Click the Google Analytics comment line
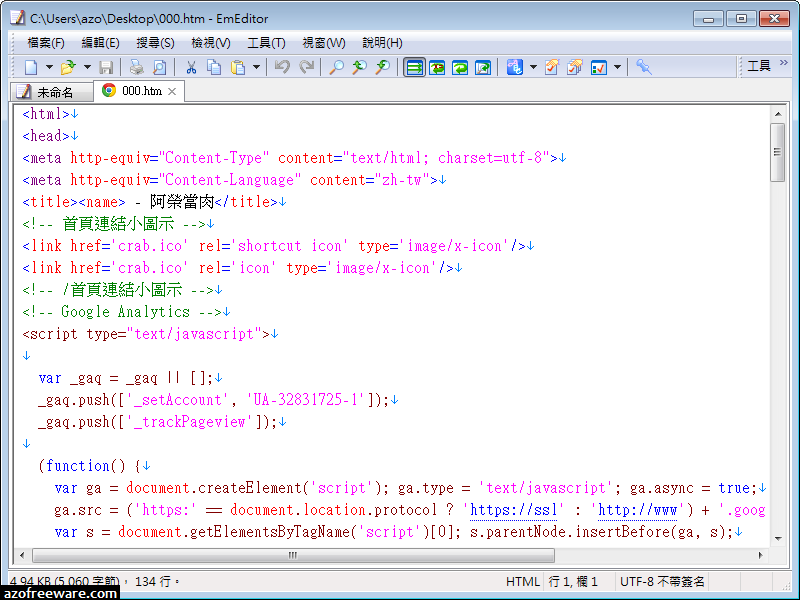The image size is (800, 600). point(126,312)
